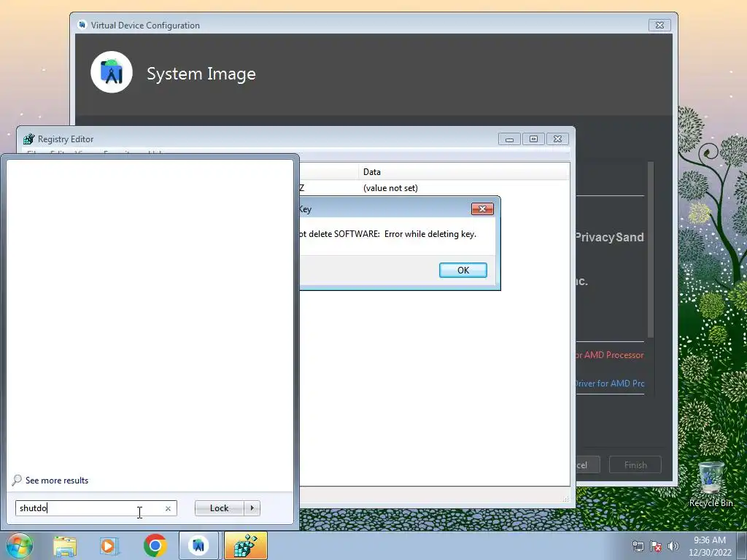Click the Cancel button in Virtual Device Configuration
Viewport: 747px width, 560px height.
[587, 464]
